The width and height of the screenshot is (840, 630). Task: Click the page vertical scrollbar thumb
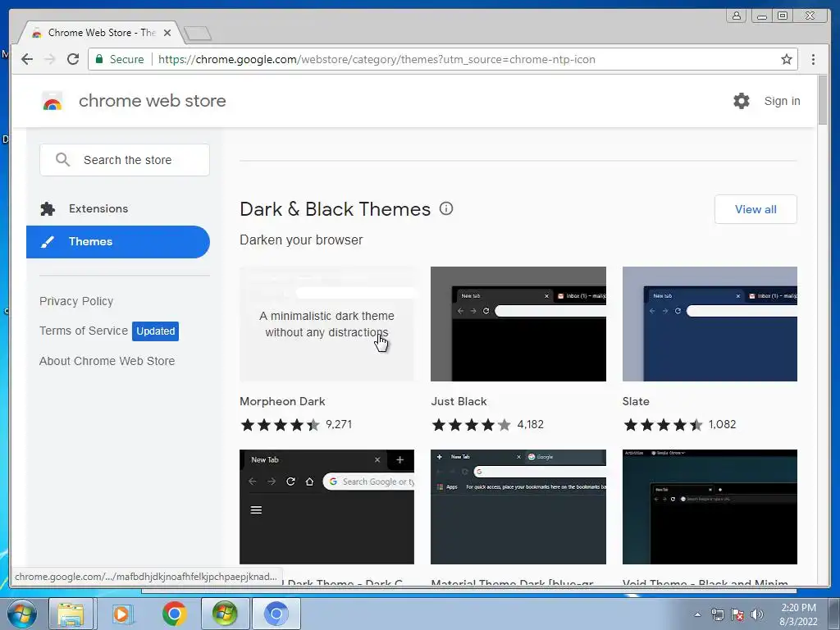823,100
